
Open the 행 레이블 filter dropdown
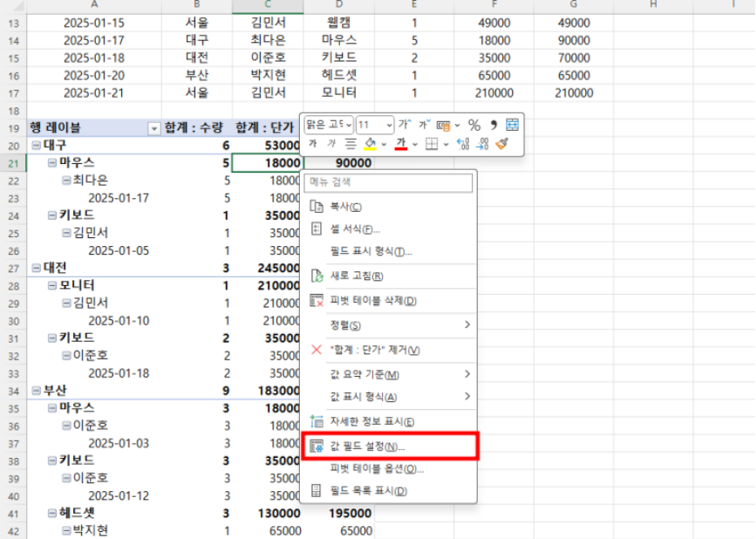154,128
